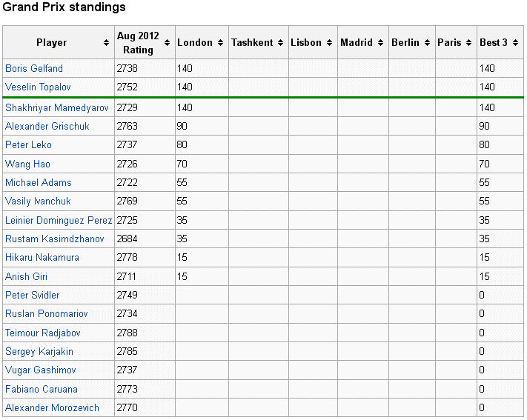Sort by the Madrid column arrows
527x420 pixels.
point(381,43)
